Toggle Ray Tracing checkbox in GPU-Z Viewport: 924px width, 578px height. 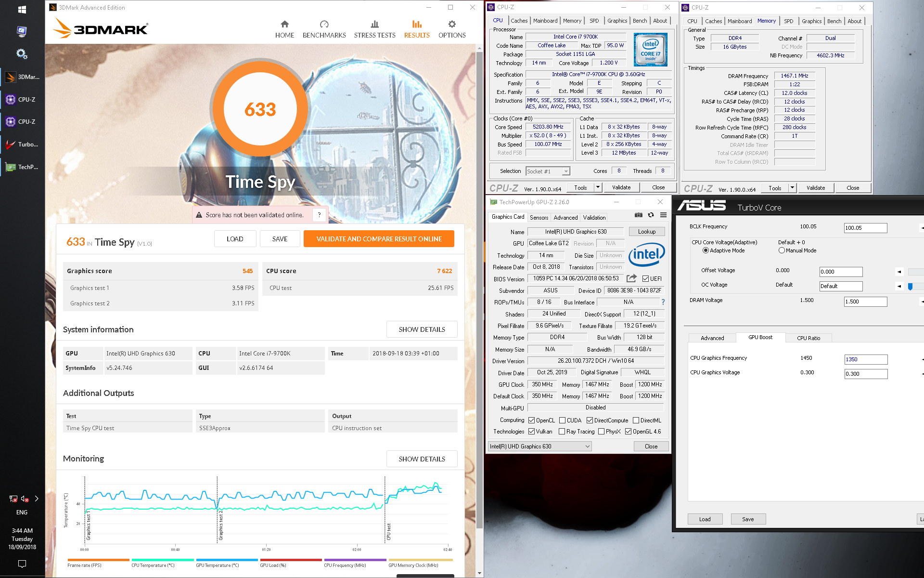(562, 432)
